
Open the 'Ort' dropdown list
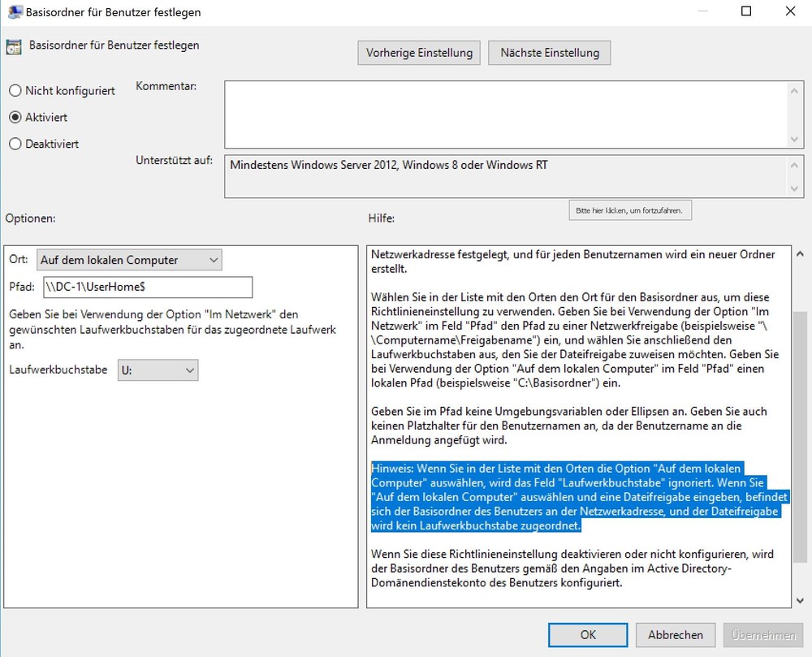tap(129, 260)
